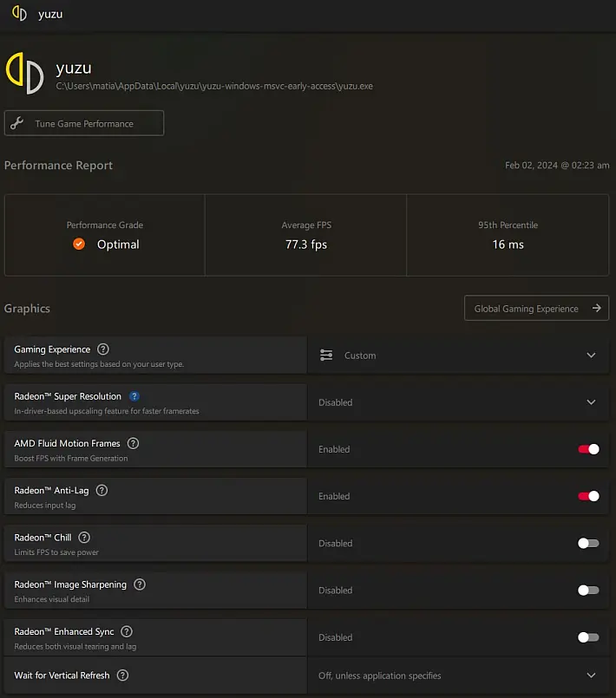This screenshot has width=616, height=698.
Task: Click Average FPS value 77.3 fps
Action: click(x=306, y=245)
